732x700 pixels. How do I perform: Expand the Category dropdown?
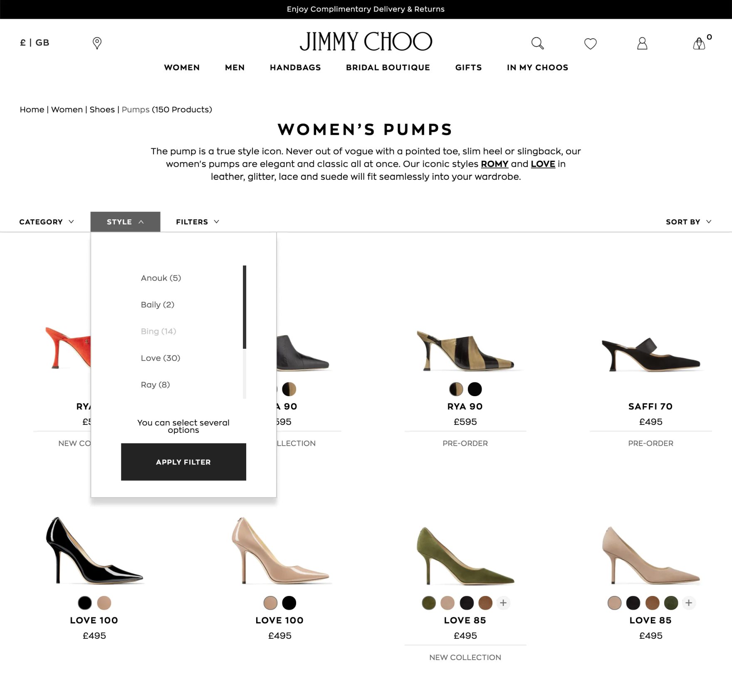47,222
